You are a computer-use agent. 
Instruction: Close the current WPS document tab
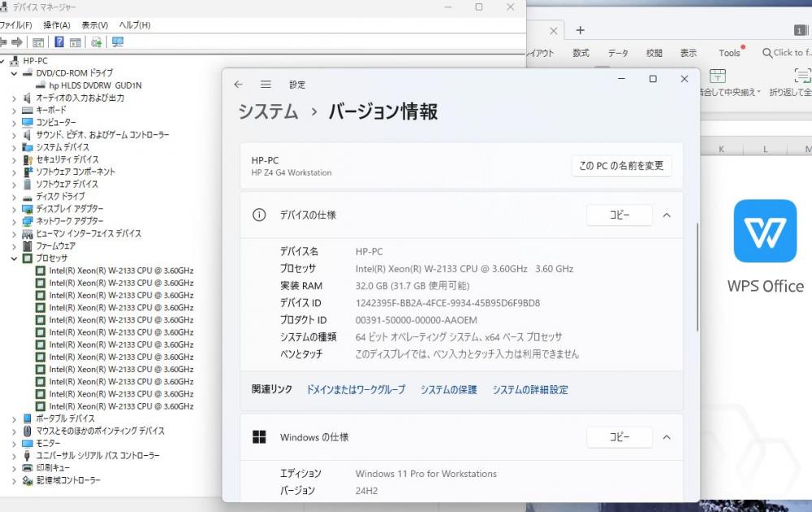coord(553,31)
